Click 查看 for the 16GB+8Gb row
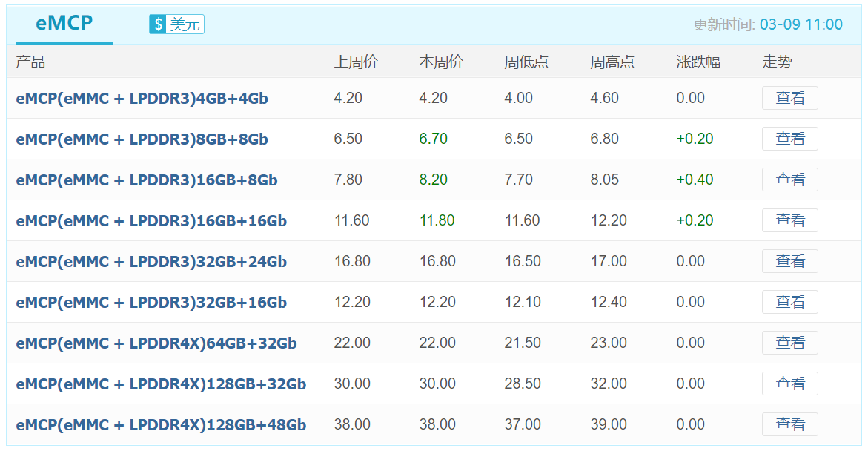 (x=790, y=180)
